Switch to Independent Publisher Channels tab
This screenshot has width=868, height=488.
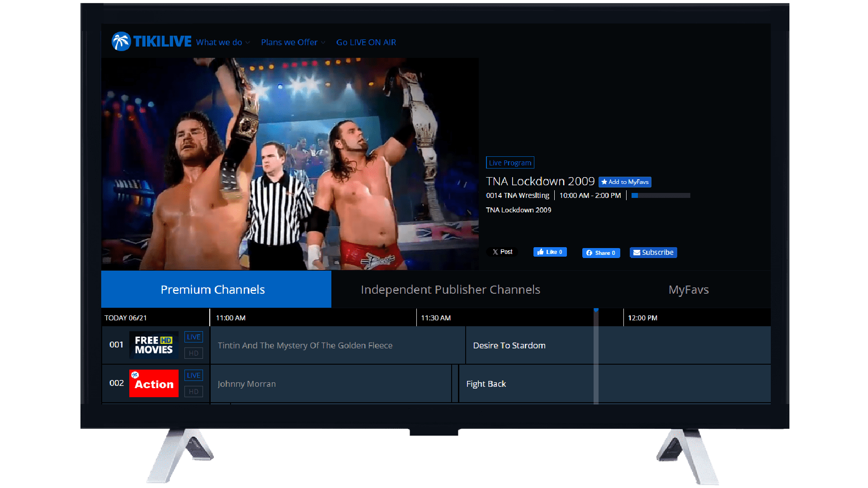450,289
